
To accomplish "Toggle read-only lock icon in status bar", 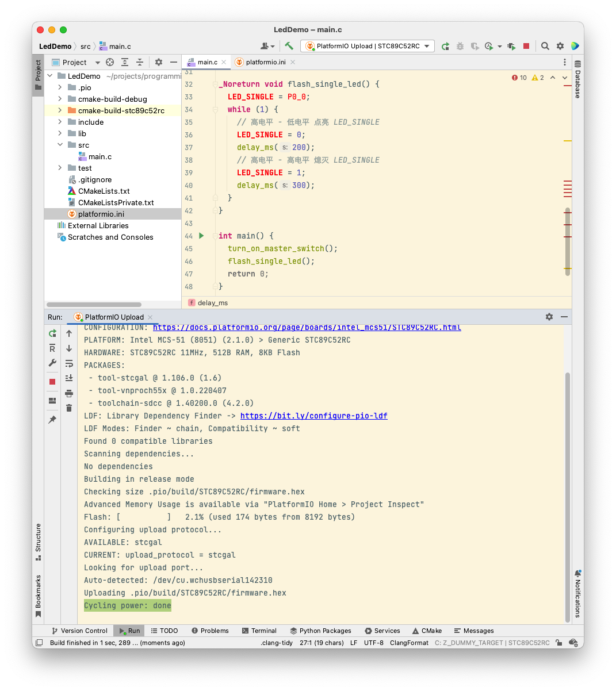I will tap(558, 643).
